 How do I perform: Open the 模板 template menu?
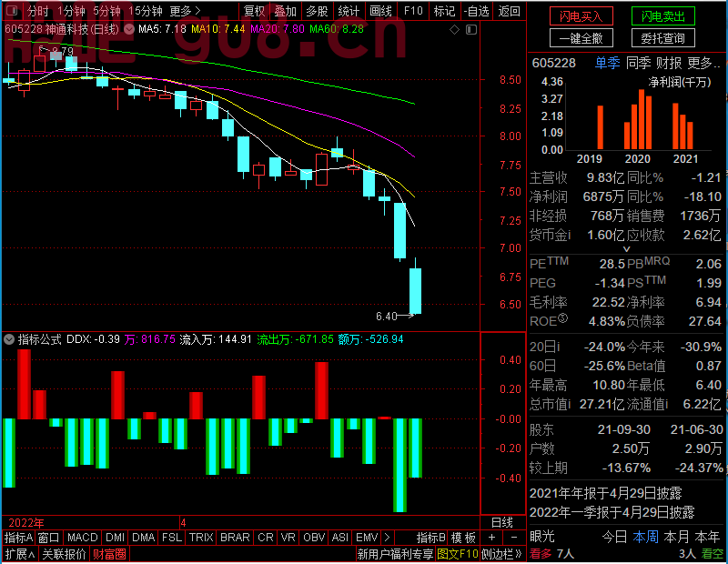click(x=464, y=538)
